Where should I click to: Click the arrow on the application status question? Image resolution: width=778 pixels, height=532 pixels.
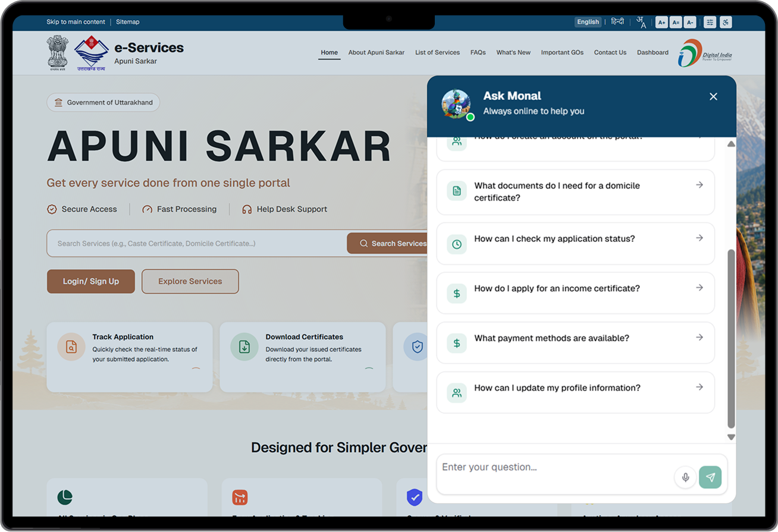699,238
